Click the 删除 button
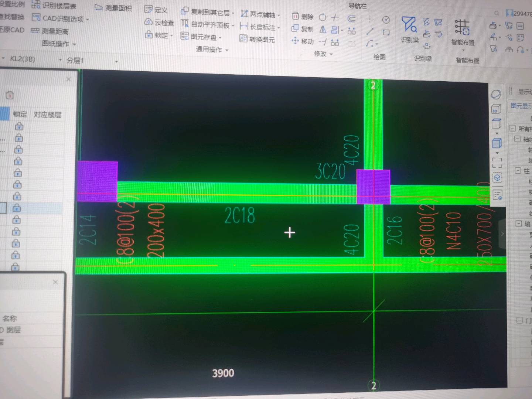This screenshot has height=399, width=532. point(303,17)
